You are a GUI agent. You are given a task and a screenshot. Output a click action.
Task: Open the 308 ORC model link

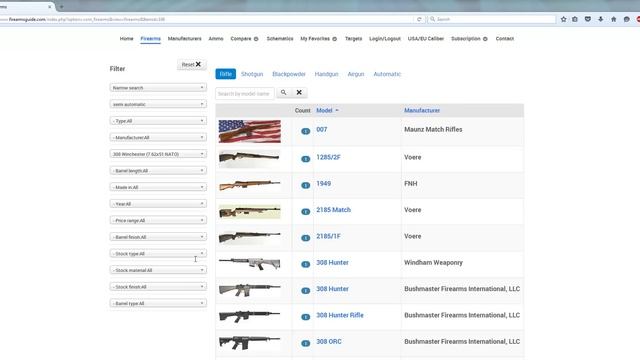pyautogui.click(x=329, y=342)
